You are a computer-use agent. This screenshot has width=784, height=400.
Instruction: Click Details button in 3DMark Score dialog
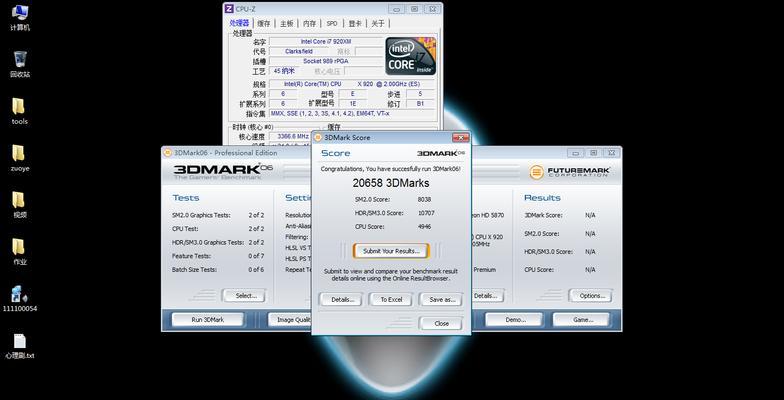pos(342,300)
